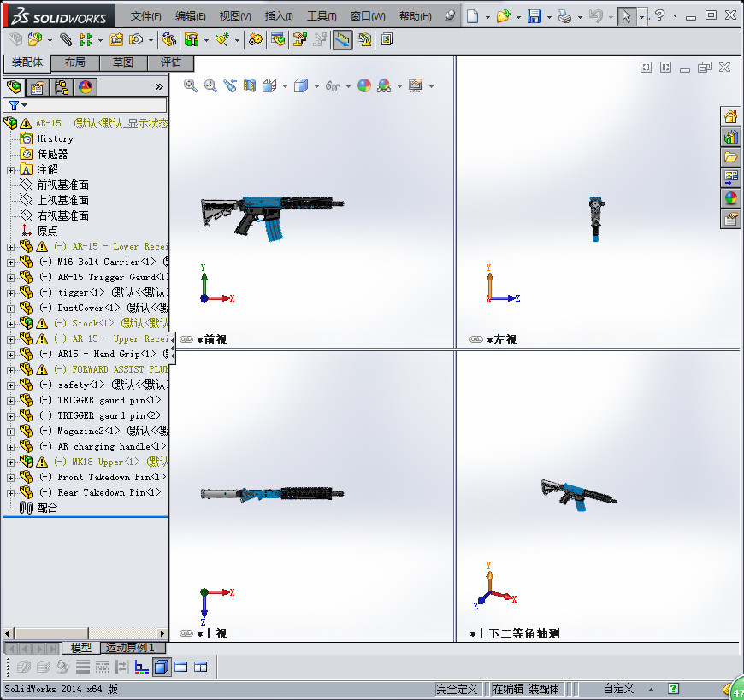
Task: Expand the Stock<1> component node
Action: tap(10, 324)
